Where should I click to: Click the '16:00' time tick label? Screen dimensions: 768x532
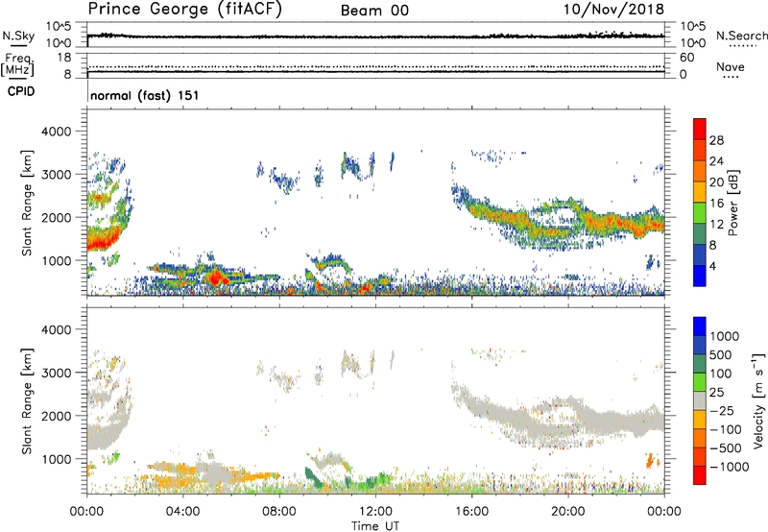471,512
